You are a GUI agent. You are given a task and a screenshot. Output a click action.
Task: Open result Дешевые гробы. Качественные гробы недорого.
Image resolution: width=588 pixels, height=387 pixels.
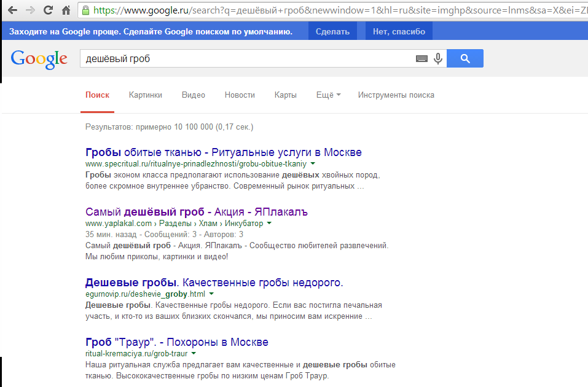coord(214,283)
